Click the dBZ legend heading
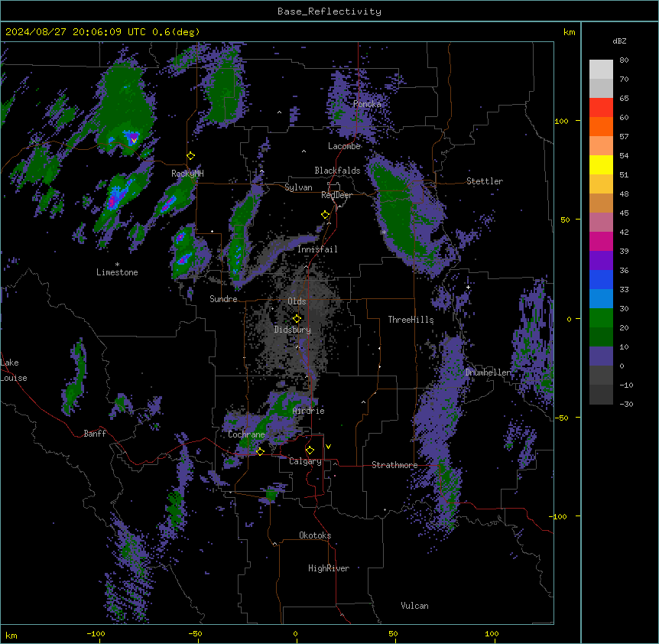The image size is (659, 644). point(619,41)
